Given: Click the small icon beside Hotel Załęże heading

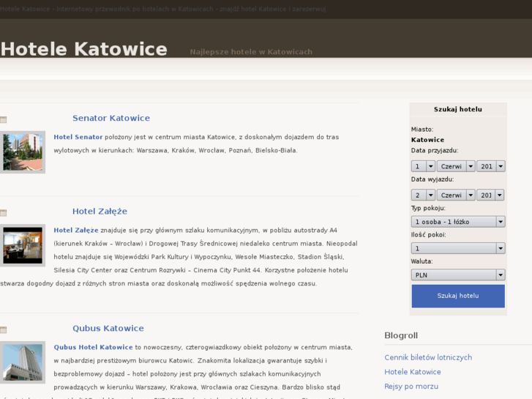Looking at the screenshot, I should tap(4, 213).
